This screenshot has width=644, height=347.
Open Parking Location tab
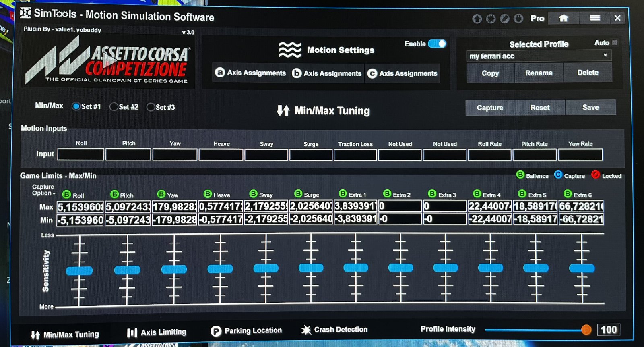246,331
